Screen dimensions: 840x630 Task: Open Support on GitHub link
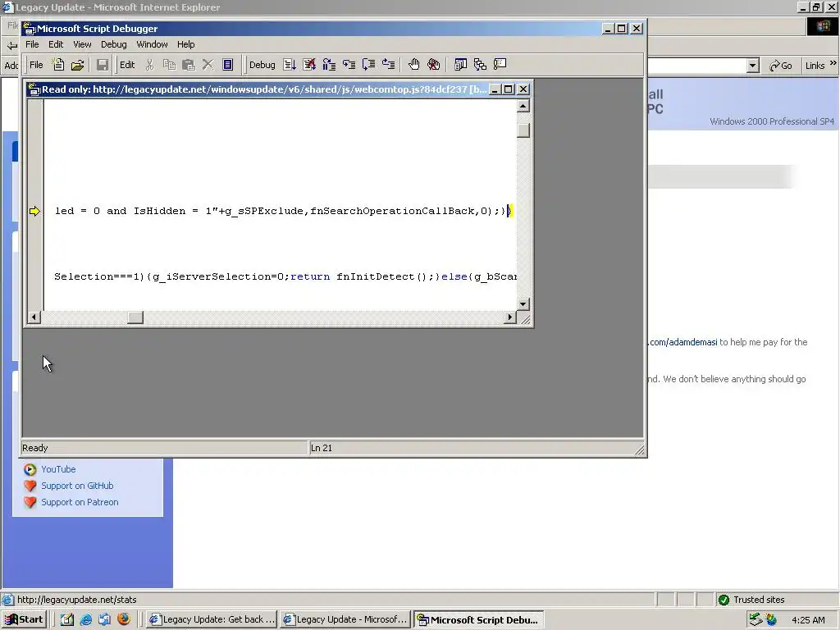[77, 486]
